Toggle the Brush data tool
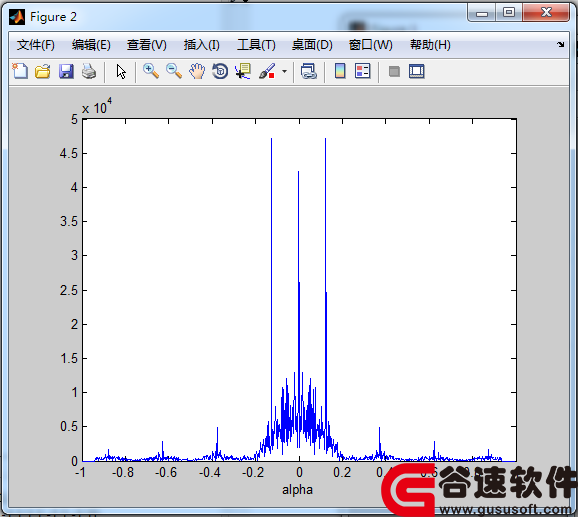This screenshot has height=517, width=578. click(x=267, y=71)
